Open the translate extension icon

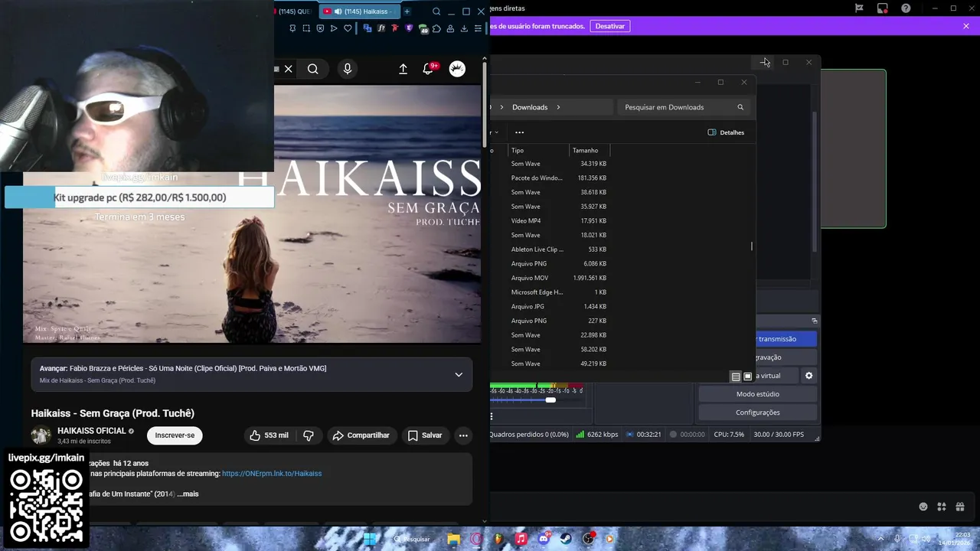pyautogui.click(x=367, y=28)
